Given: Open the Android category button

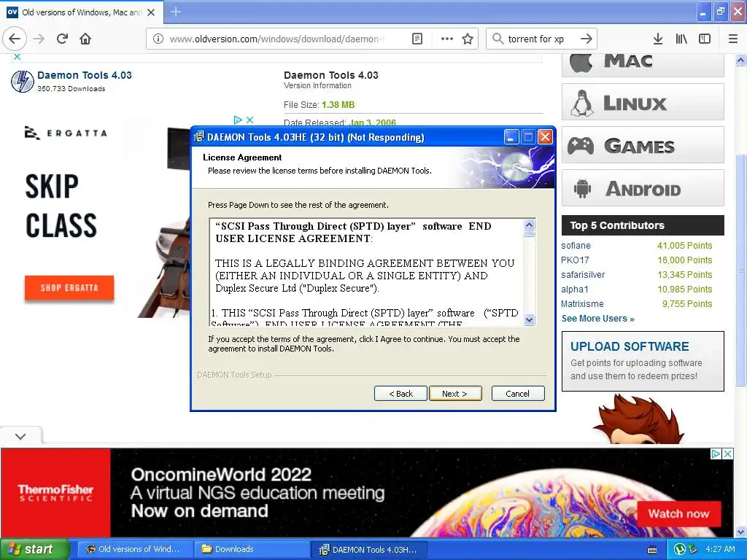Looking at the screenshot, I should [643, 188].
